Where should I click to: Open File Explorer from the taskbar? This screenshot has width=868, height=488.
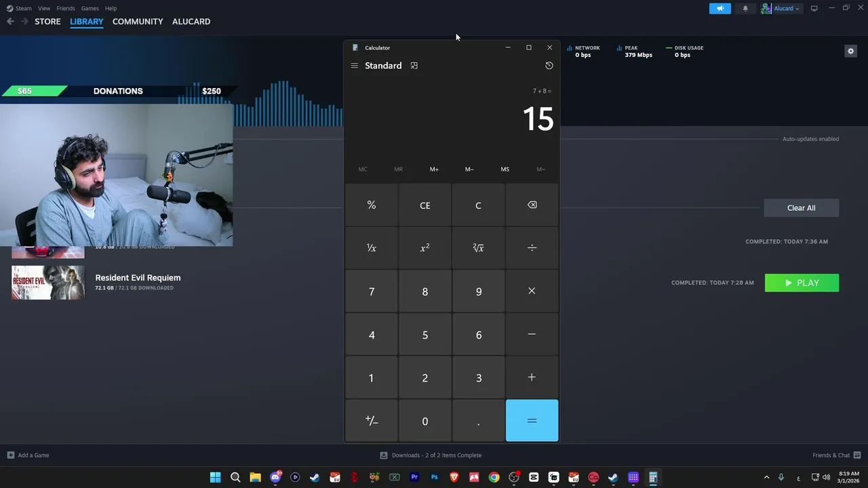pyautogui.click(x=255, y=477)
